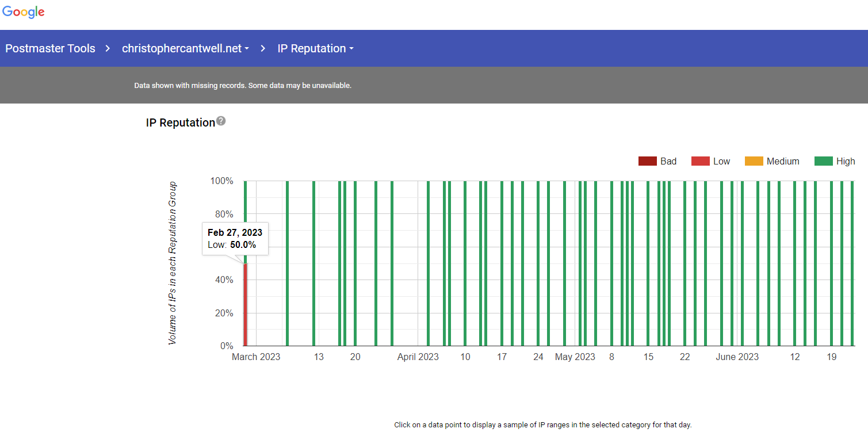Click the "19" date axis label
Screen dimensions: 868x440
click(832, 357)
